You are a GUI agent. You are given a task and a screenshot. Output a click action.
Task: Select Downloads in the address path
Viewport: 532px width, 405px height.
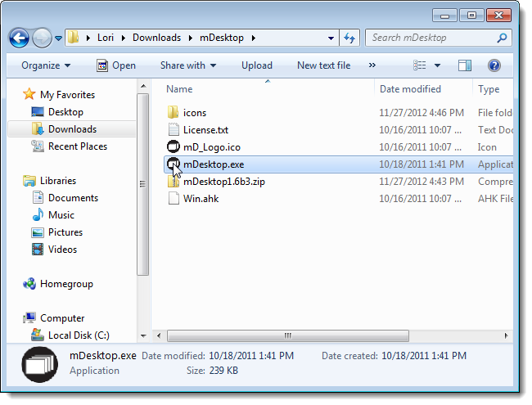[x=156, y=38]
